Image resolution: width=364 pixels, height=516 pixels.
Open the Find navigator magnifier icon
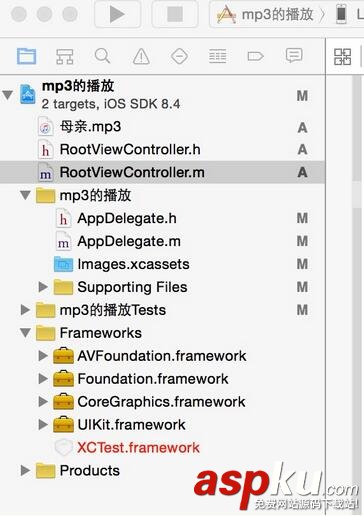(x=102, y=56)
